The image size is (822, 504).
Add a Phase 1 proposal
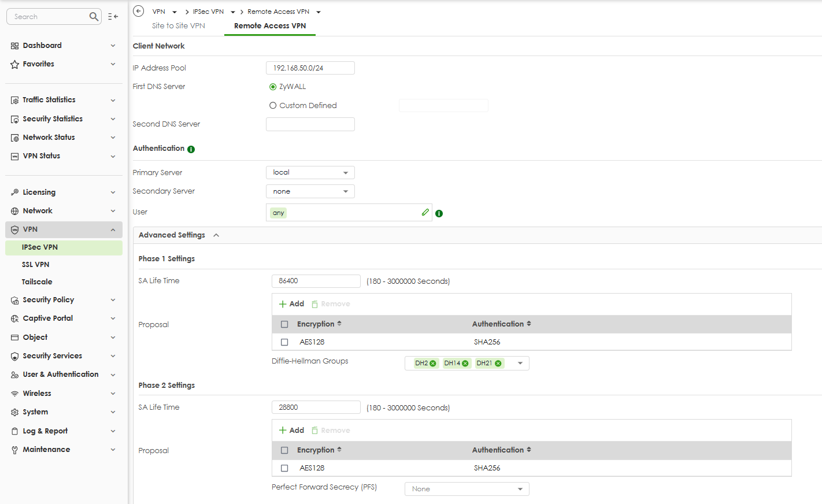291,304
